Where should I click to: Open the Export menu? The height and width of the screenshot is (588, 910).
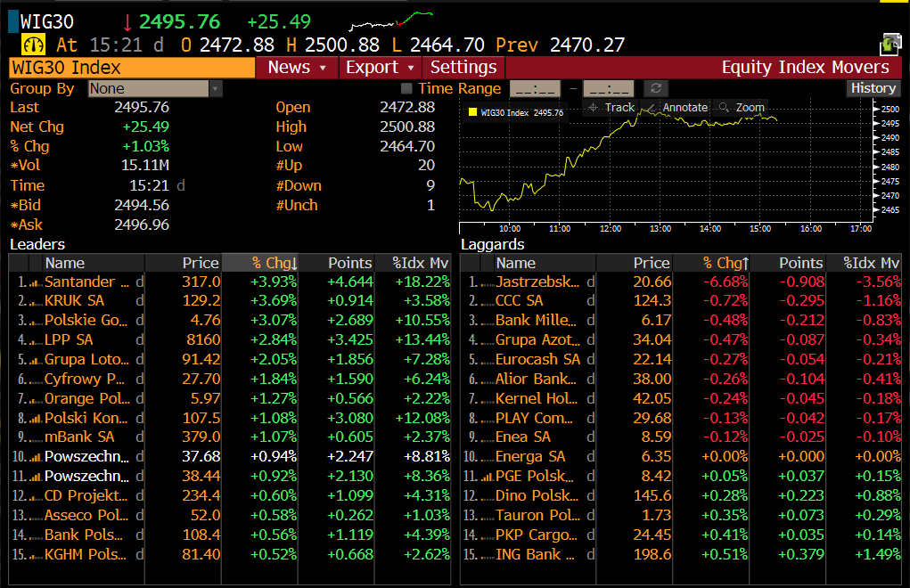tap(381, 68)
